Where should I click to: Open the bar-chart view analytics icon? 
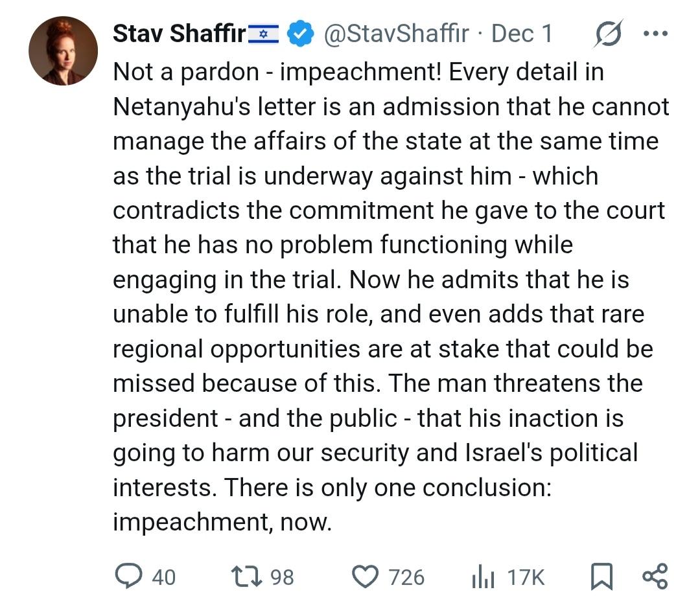coord(483,576)
